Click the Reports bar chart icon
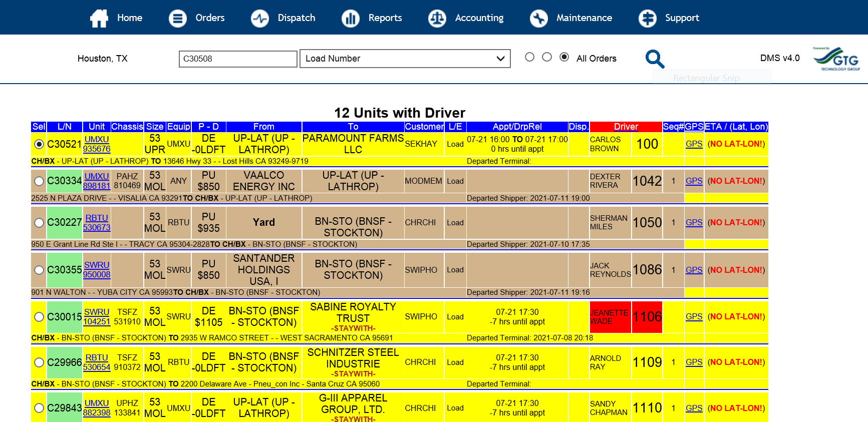 coord(351,18)
